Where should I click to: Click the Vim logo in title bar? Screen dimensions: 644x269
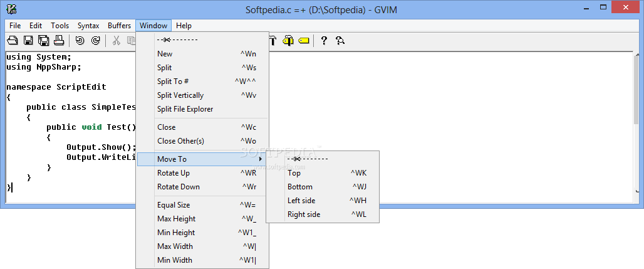click(x=11, y=9)
